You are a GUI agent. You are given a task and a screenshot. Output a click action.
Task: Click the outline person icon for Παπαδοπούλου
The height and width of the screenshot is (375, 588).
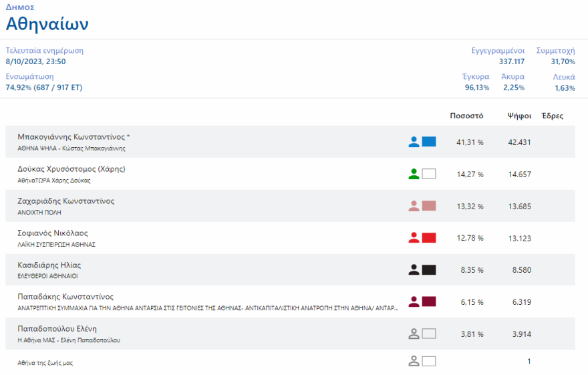[x=414, y=334]
